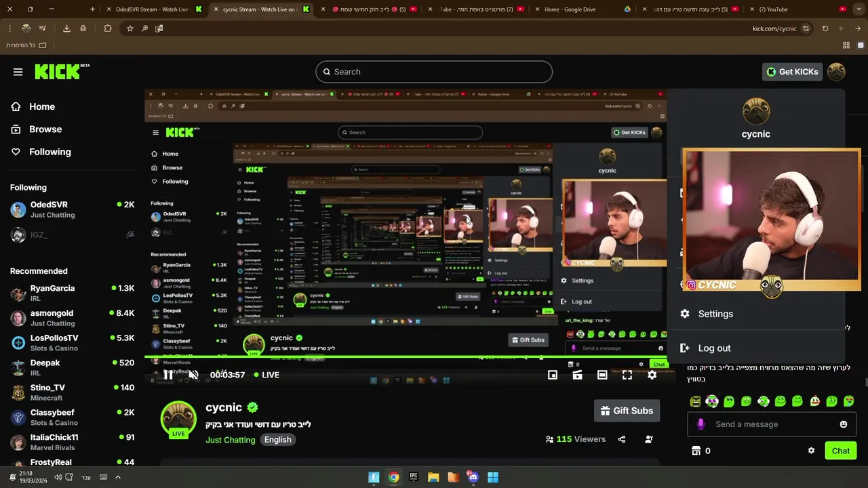
Task: Switch to Home - Google Drive tab
Action: click(582, 9)
